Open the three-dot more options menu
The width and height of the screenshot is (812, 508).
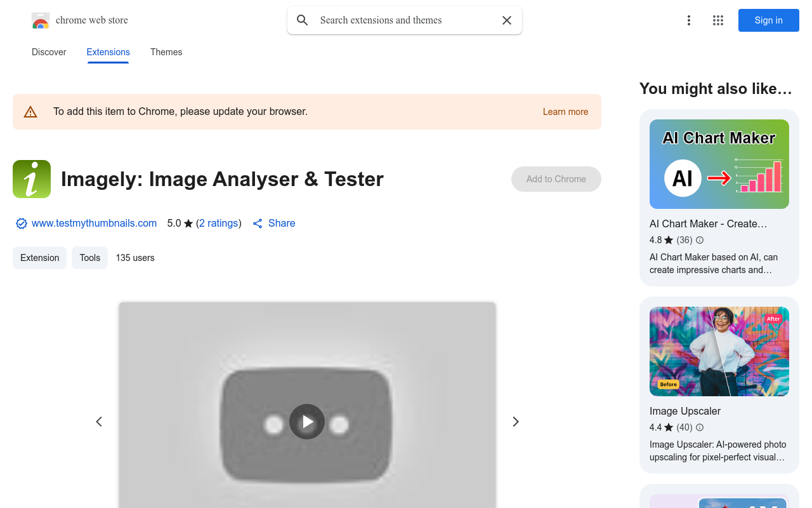pos(689,20)
